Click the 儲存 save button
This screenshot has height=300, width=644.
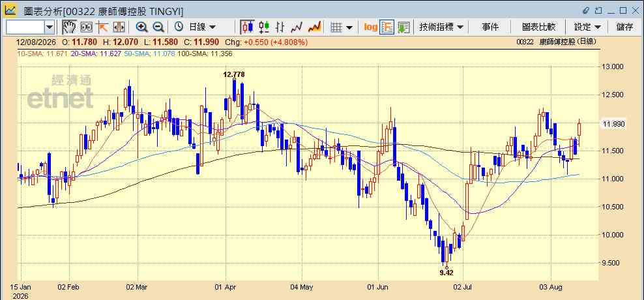624,27
